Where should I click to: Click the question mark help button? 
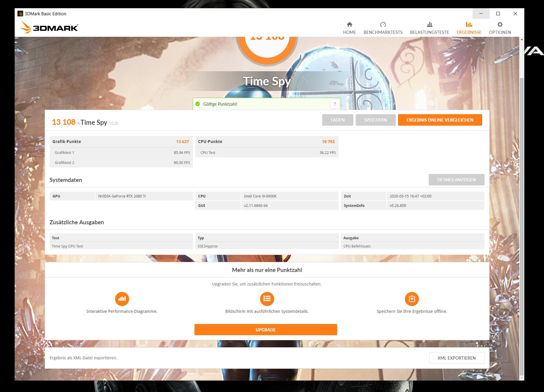[335, 104]
